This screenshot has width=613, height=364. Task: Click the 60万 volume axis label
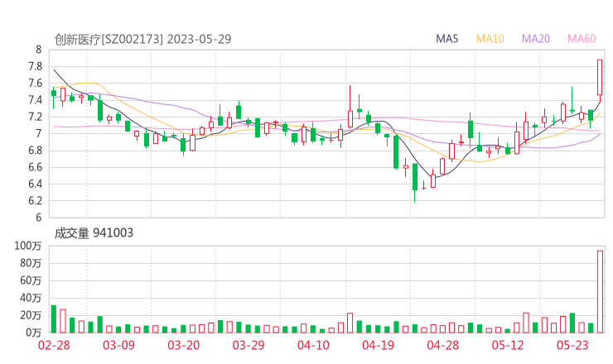click(31, 280)
